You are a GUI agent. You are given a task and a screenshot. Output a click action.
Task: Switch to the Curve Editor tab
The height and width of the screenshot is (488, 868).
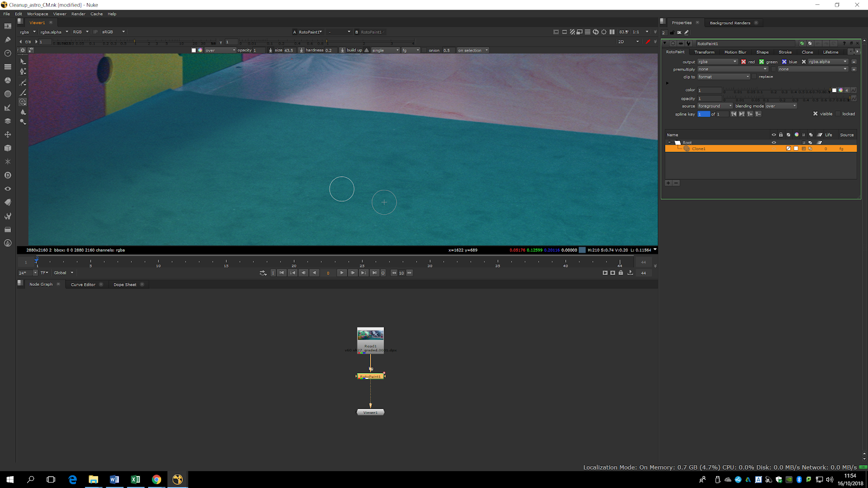pos(83,285)
